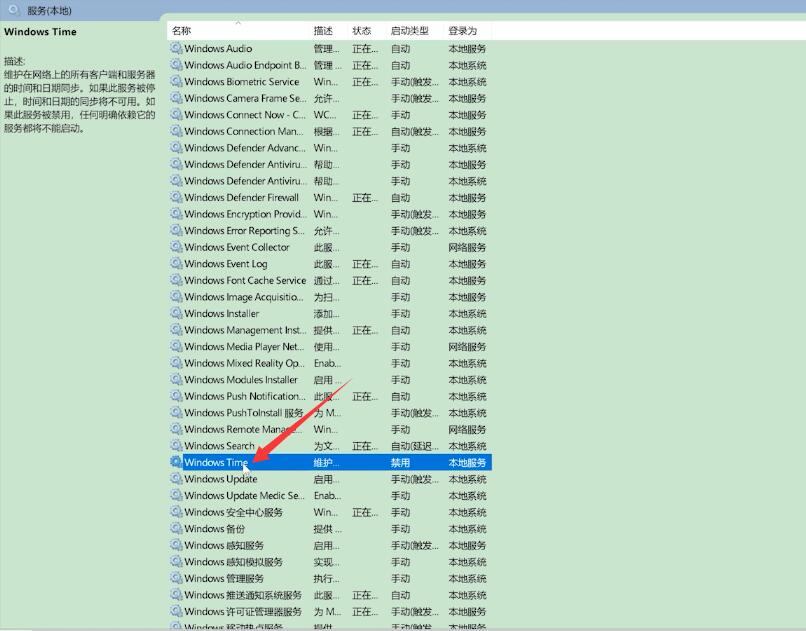Select the highlighted Windows Time gear icon
This screenshot has height=631, width=806.
(x=176, y=462)
